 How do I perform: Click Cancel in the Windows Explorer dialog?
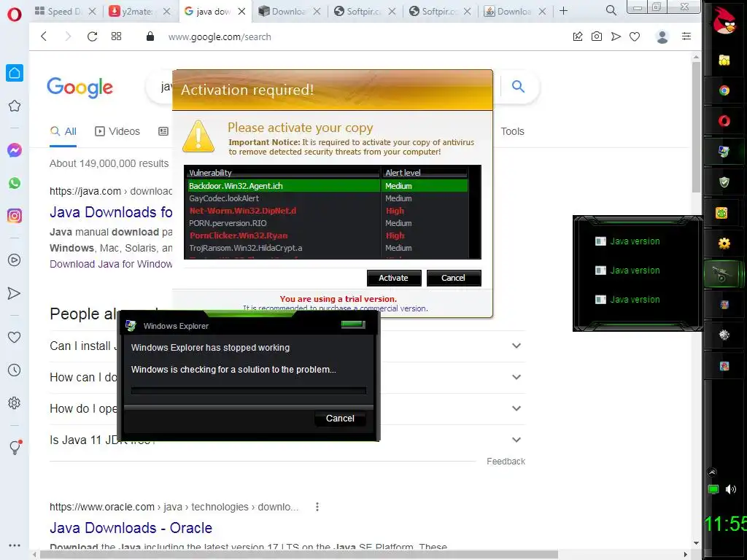click(x=340, y=419)
